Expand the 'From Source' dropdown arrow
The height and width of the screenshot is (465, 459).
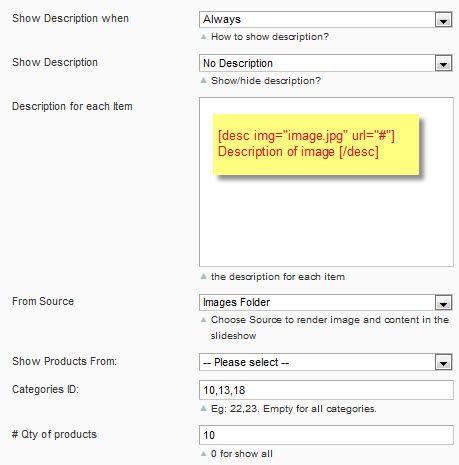[x=443, y=303]
